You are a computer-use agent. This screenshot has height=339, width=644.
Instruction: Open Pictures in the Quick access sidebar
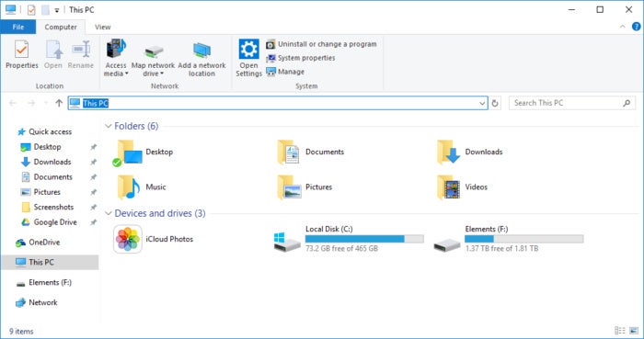40,192
